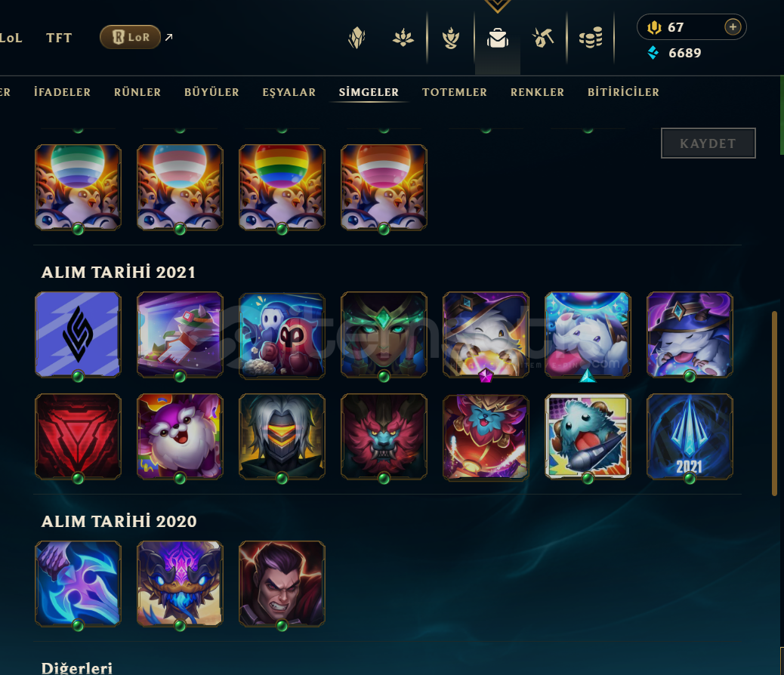Open the LoR game button

point(130,37)
